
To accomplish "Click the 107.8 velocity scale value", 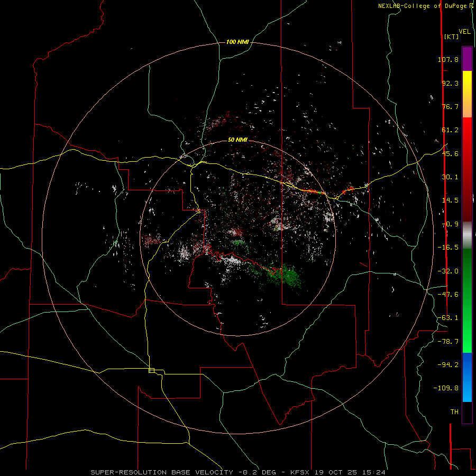I will pos(448,59).
